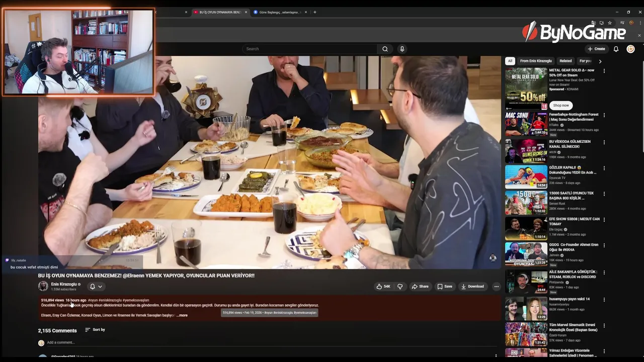Open the video's more actions ellipsis
Screen dimensions: 644x362
point(496,287)
